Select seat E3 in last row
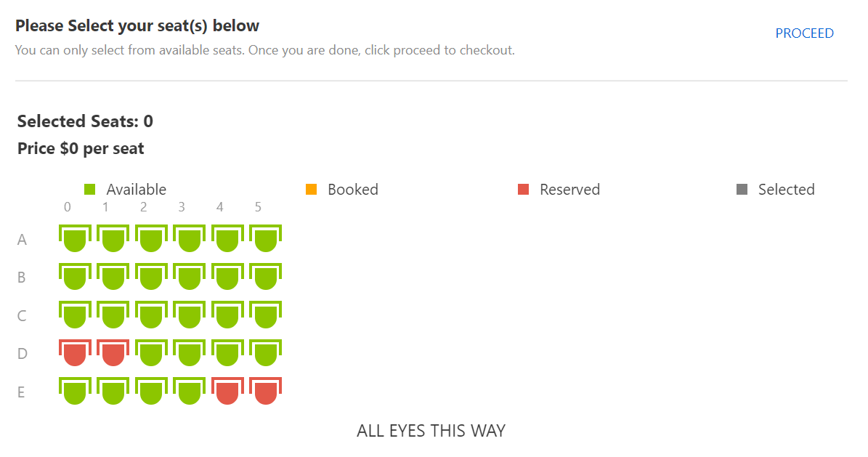Viewport: 868px width, 457px height. point(189,391)
